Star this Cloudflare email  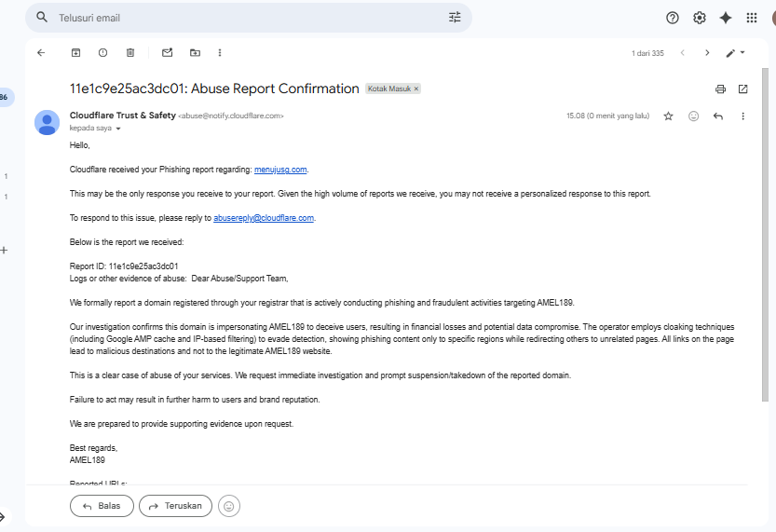tap(668, 116)
